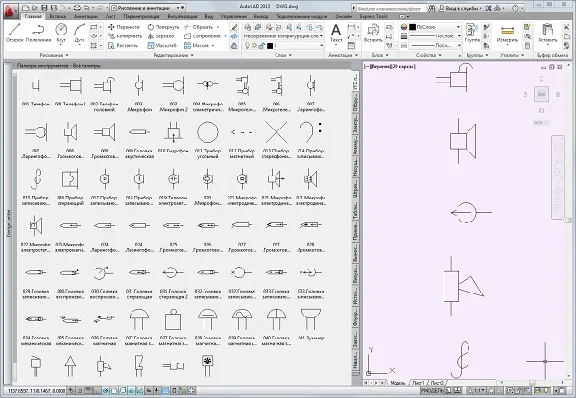Click the Измерить measure tool
Image resolution: width=576 pixels, height=398 pixels.
507,33
